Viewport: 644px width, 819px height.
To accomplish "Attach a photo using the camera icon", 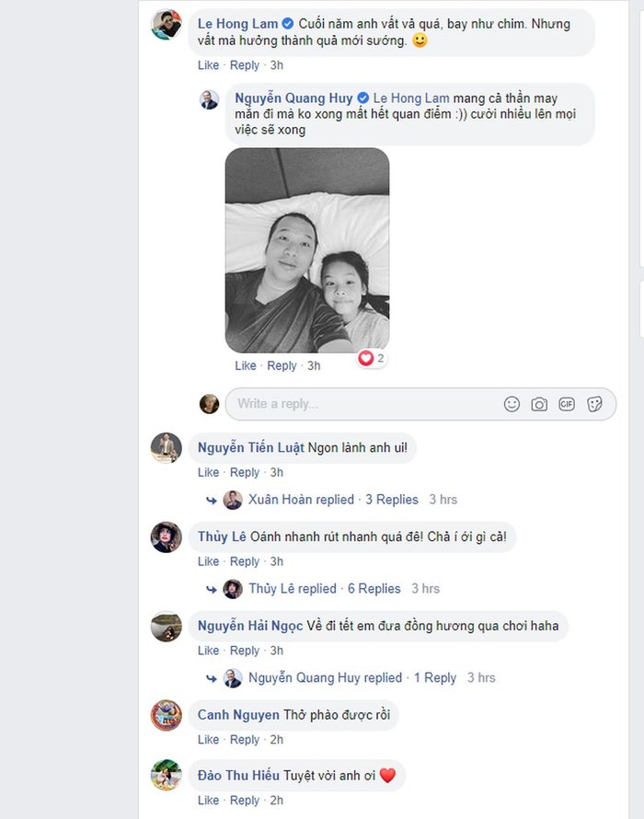I will click(539, 404).
